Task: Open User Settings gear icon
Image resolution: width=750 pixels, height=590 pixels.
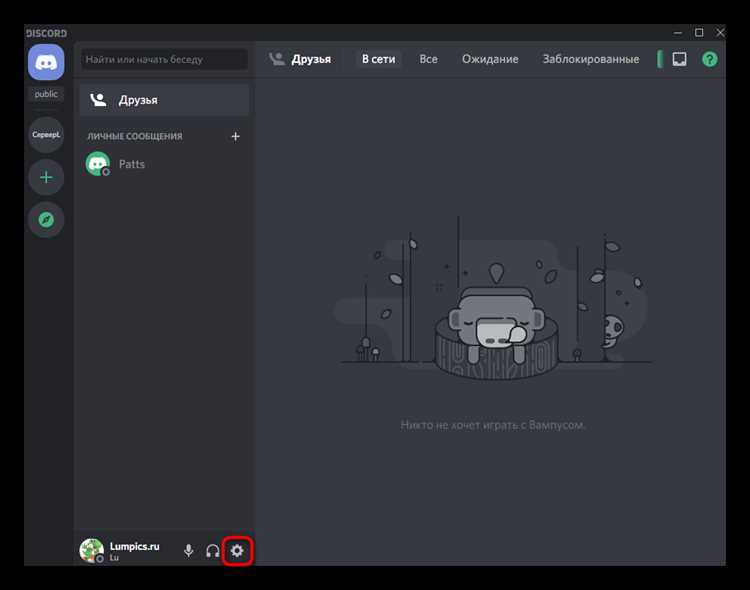Action: tap(237, 551)
